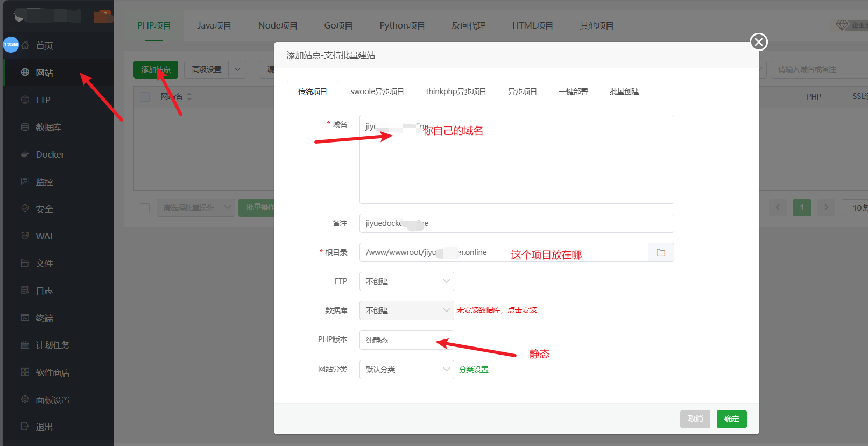
Task: Switch to the 一键部署 tab
Action: (x=573, y=91)
